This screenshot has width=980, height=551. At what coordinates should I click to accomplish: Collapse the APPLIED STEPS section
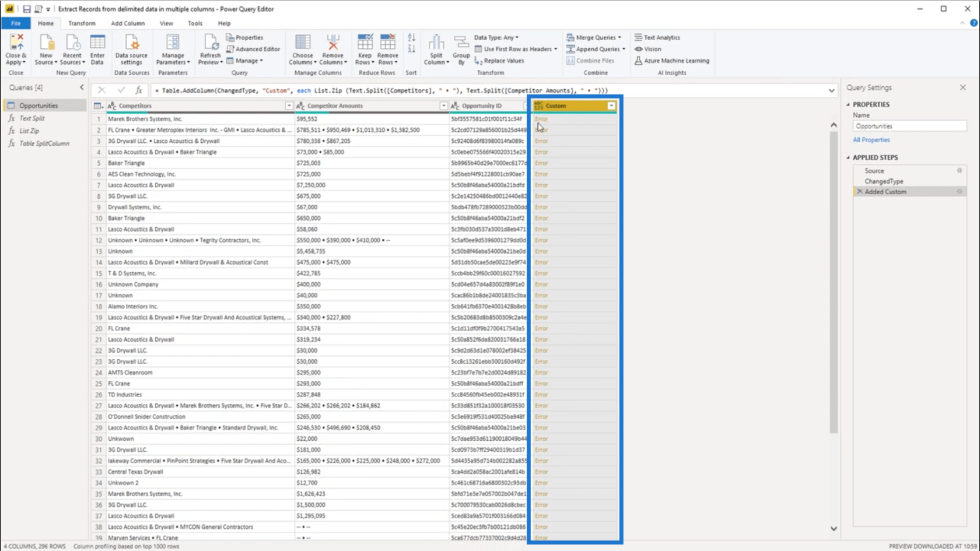click(848, 157)
